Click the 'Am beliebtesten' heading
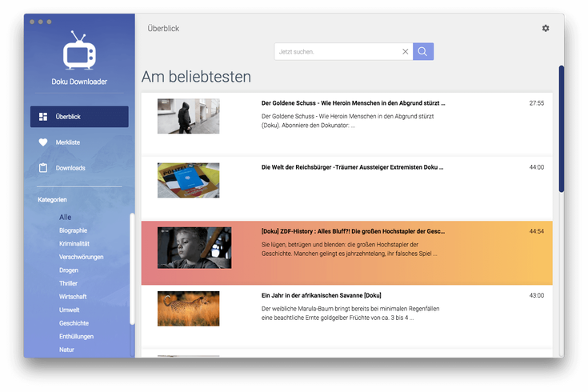The image size is (588, 392). [196, 77]
